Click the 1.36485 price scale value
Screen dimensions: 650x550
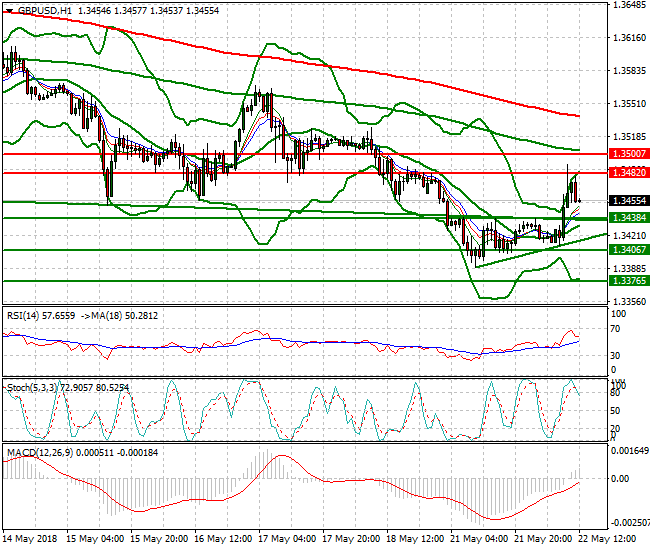(629, 5)
